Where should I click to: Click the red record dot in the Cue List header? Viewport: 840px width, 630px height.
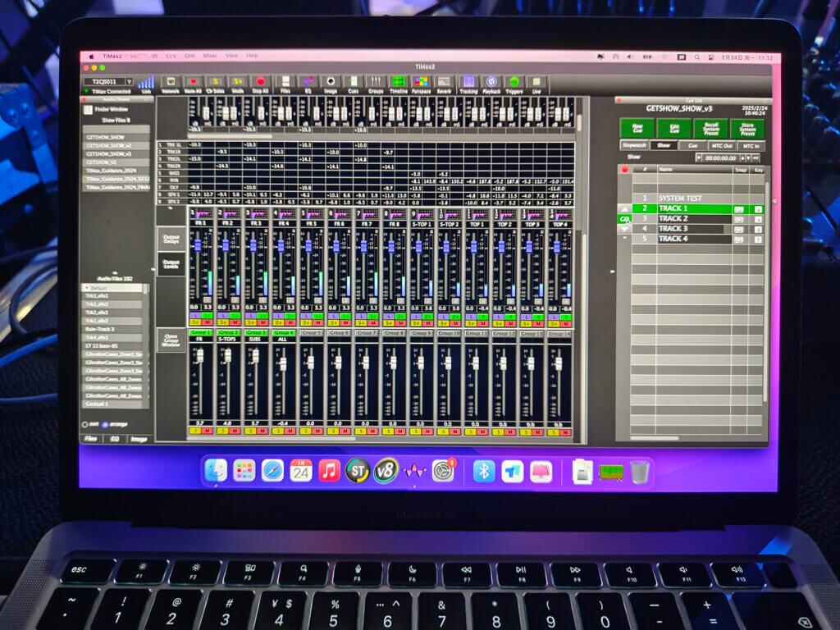point(624,170)
